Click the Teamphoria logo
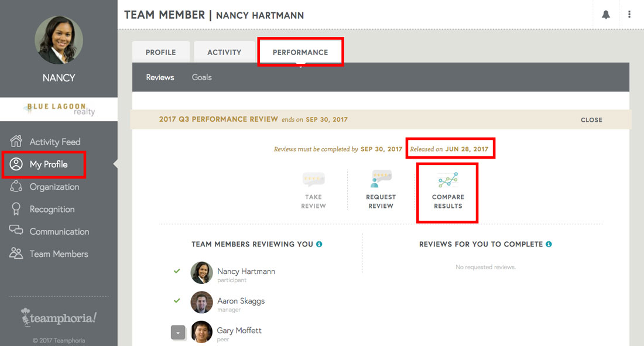 tap(58, 317)
